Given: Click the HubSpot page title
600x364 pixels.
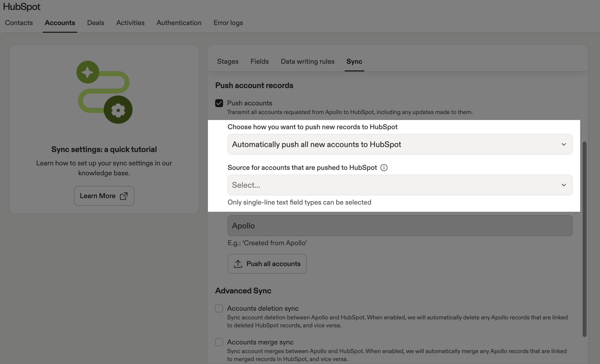Looking at the screenshot, I should (x=22, y=7).
